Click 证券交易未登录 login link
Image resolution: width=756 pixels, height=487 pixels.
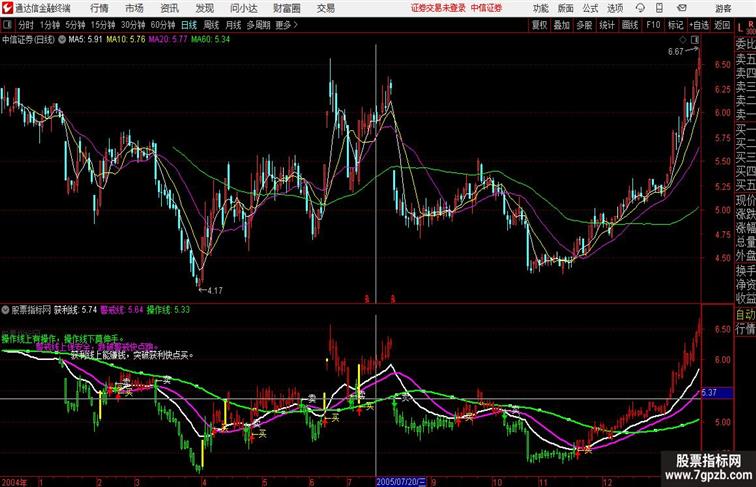coord(439,8)
